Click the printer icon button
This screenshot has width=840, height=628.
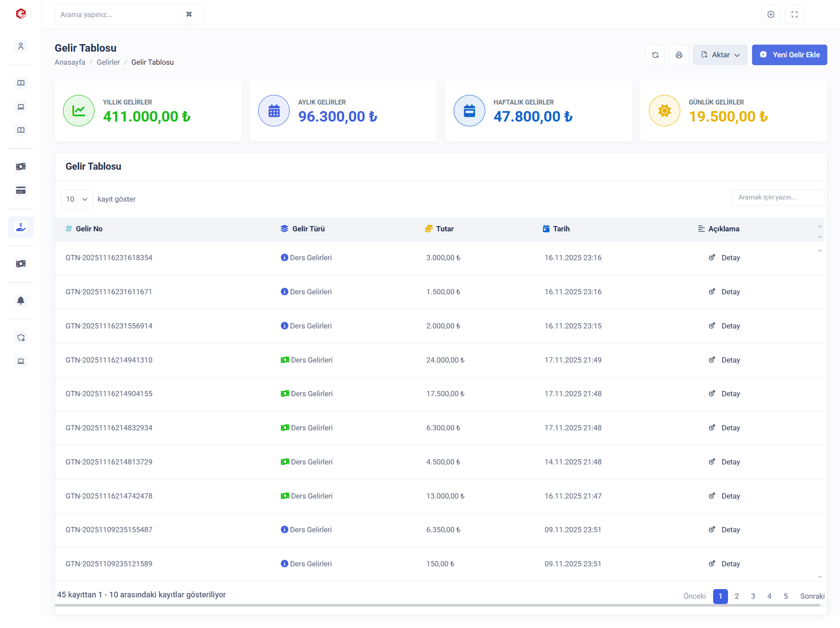pos(679,55)
